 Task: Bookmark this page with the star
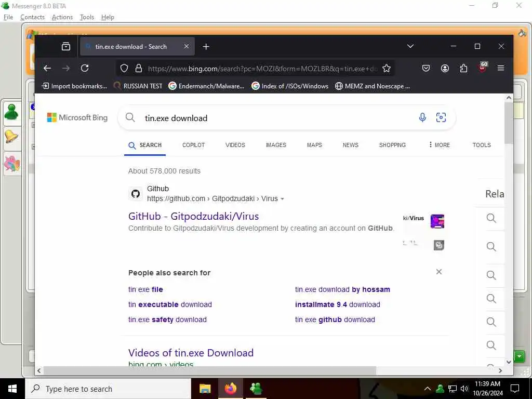pyautogui.click(x=387, y=68)
